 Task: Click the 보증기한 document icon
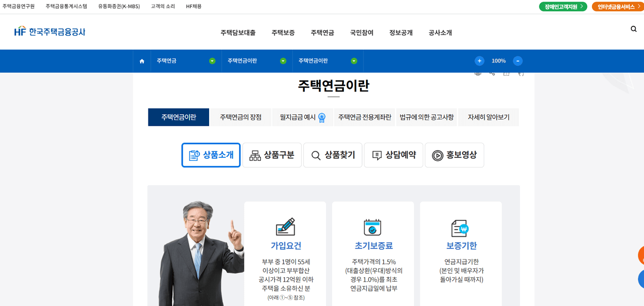click(x=460, y=228)
